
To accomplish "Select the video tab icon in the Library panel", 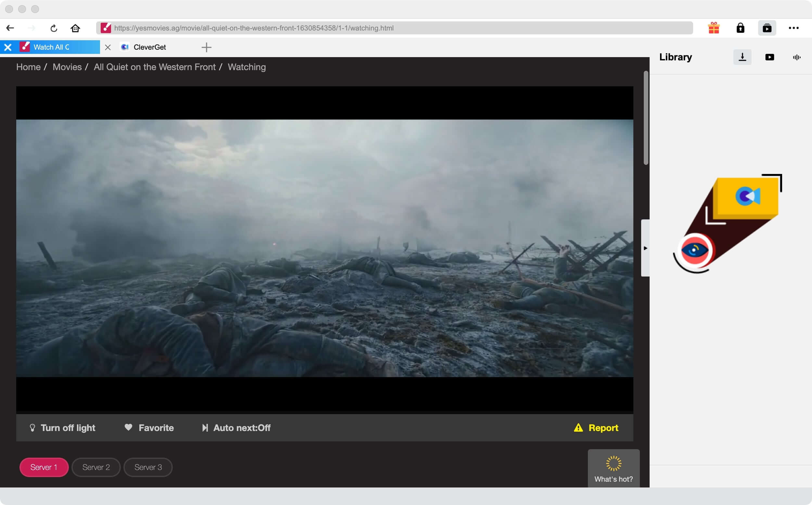I will (x=769, y=57).
